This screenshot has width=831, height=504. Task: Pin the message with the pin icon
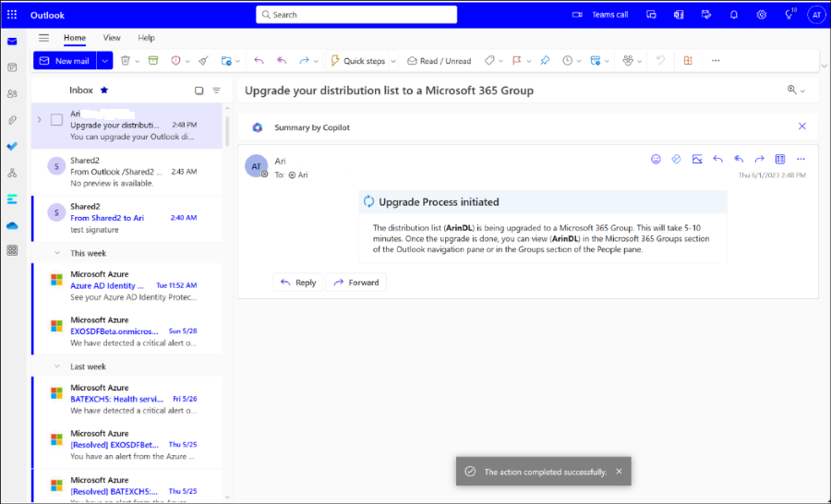click(545, 61)
